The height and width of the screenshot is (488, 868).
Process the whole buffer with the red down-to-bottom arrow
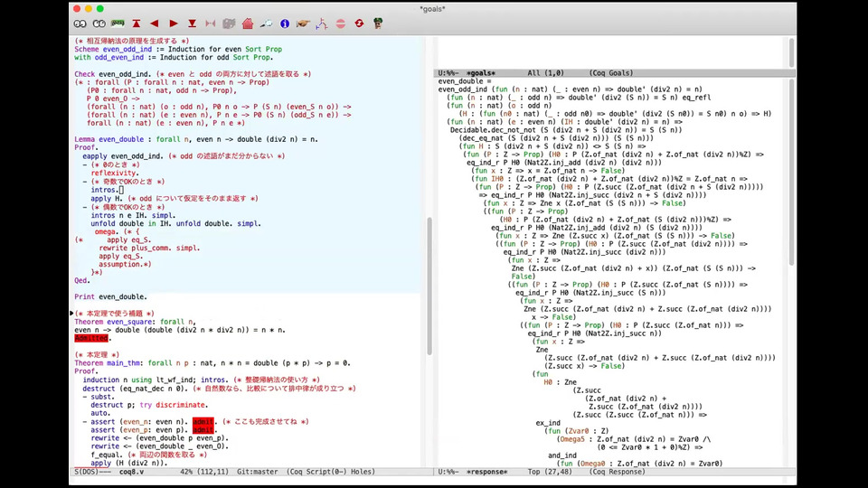click(192, 23)
